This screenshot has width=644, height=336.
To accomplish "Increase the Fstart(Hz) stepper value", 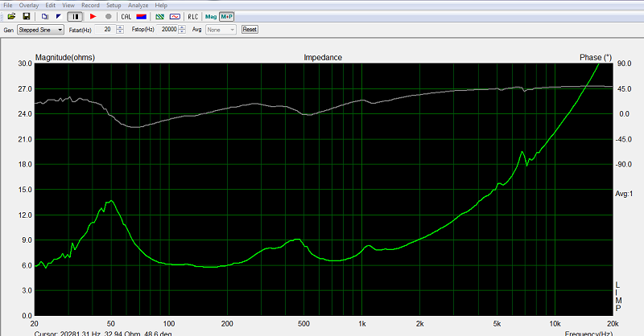I will point(120,27).
